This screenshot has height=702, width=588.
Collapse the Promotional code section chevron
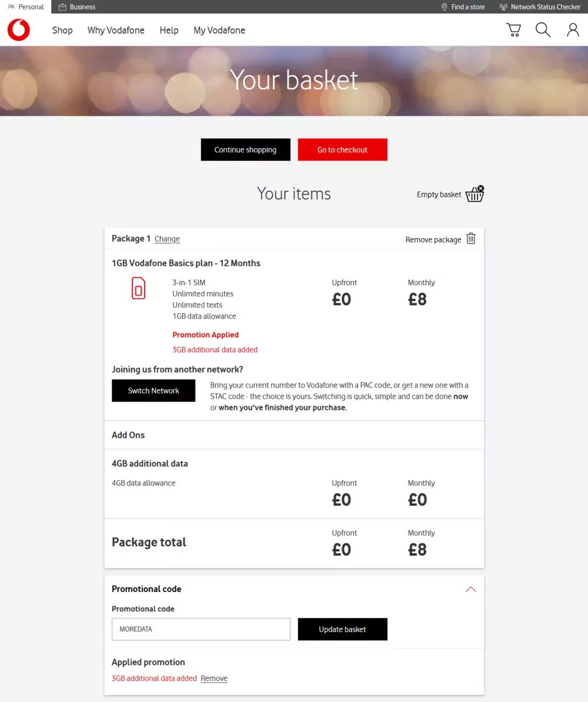(x=470, y=589)
